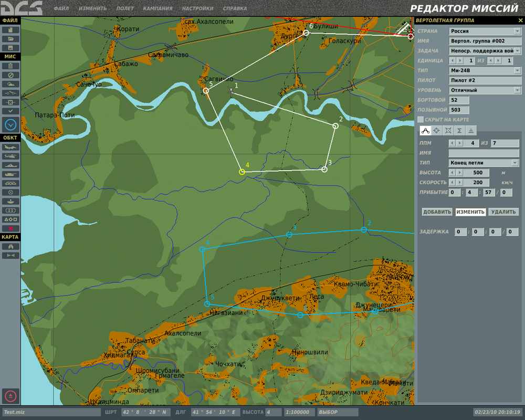The width and height of the screenshot is (525, 420).
Task: Select the helicopter group placement tool
Action: tap(10, 156)
